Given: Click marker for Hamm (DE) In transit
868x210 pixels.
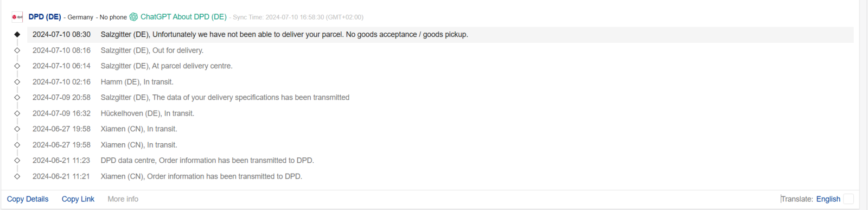Looking at the screenshot, I should [17, 82].
